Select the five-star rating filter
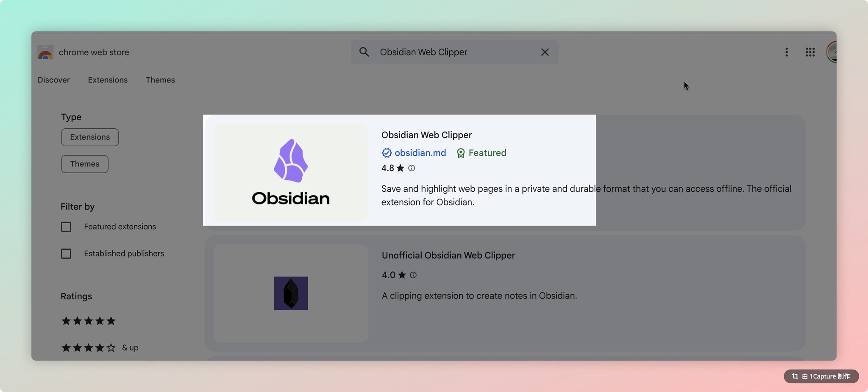The width and height of the screenshot is (868, 392). point(88,321)
